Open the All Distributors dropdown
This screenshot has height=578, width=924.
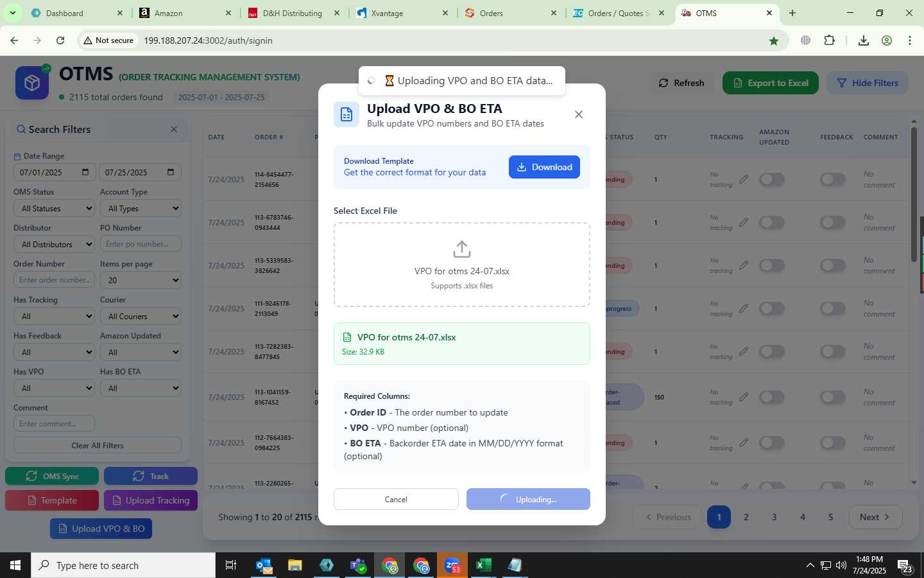point(54,244)
